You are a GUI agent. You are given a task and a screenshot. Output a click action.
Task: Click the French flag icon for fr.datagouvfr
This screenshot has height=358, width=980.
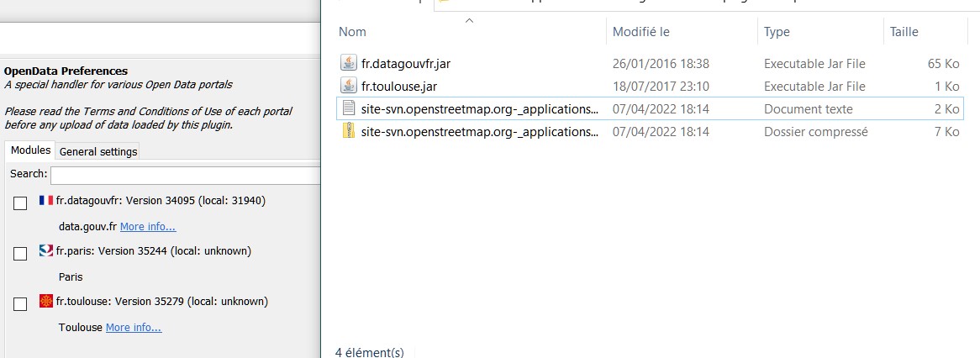tap(45, 201)
